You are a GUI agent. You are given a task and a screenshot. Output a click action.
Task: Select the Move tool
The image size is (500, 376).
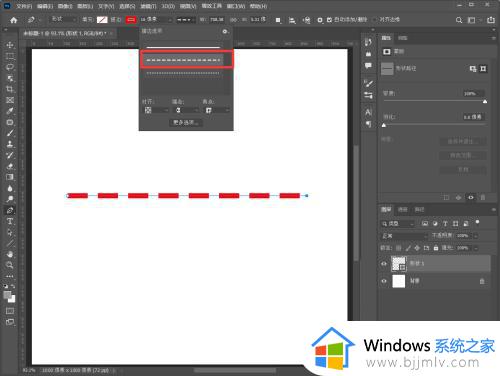click(10, 45)
